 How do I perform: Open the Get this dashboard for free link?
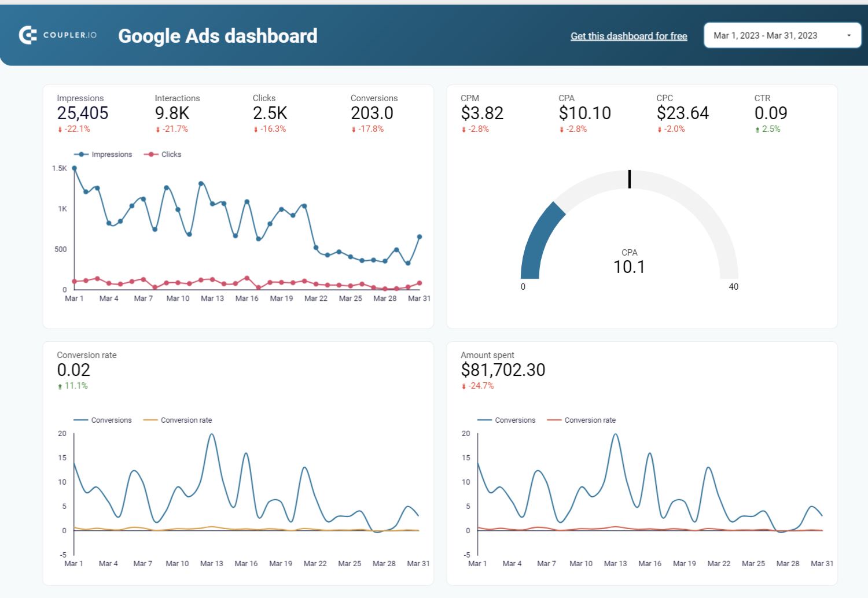click(628, 35)
